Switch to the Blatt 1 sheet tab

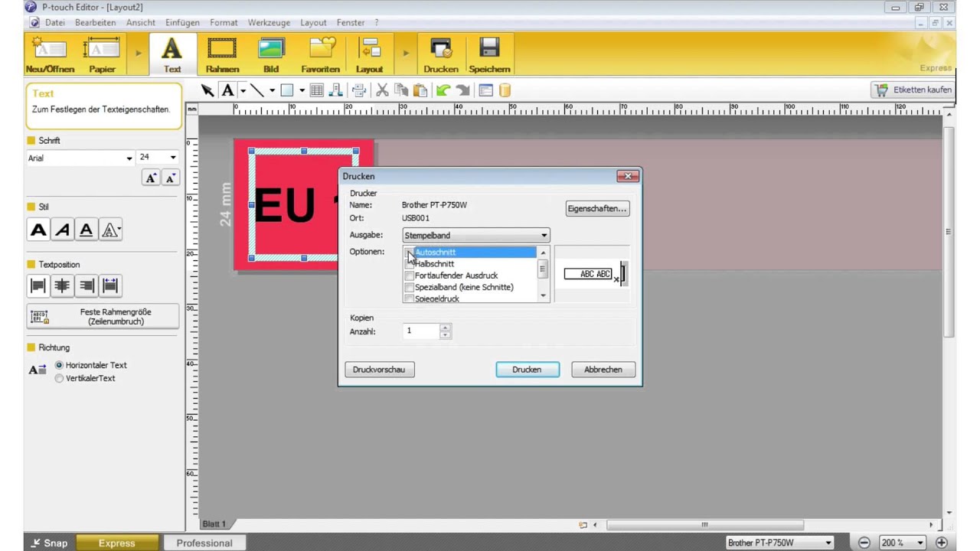click(x=214, y=524)
